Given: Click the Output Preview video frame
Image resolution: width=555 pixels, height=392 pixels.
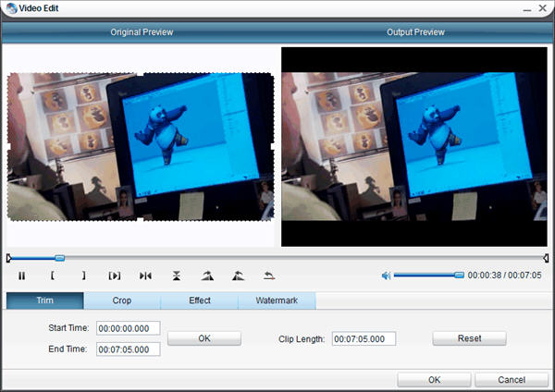Looking at the screenshot, I should (414, 147).
